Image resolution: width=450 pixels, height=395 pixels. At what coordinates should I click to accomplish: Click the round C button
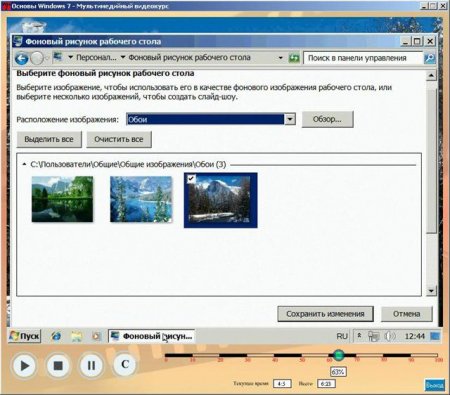[125, 364]
